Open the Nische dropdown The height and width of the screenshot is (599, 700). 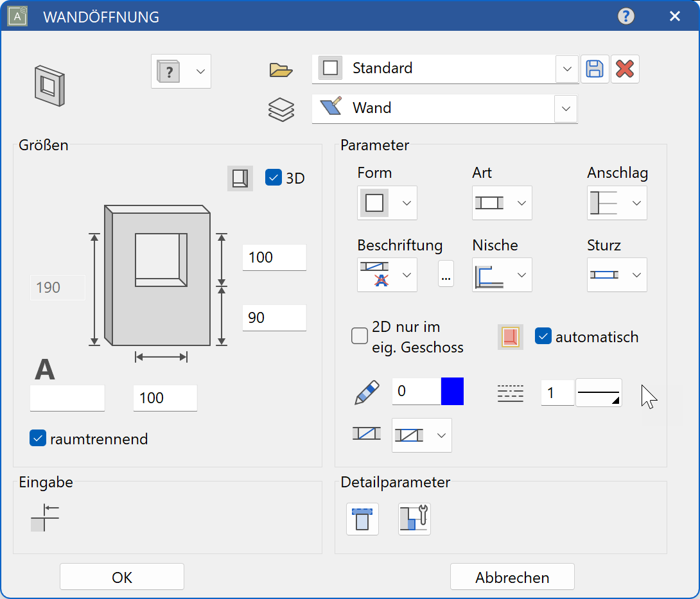(502, 275)
